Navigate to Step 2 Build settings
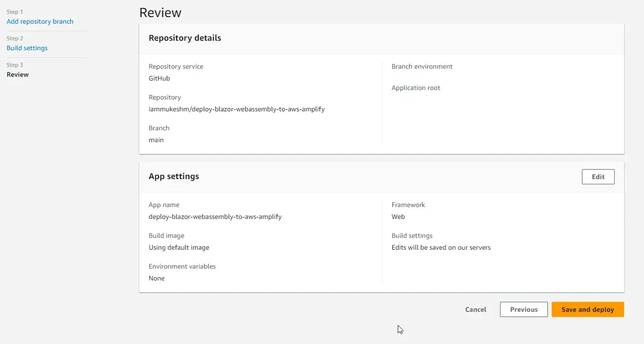The image size is (644, 344). point(27,48)
